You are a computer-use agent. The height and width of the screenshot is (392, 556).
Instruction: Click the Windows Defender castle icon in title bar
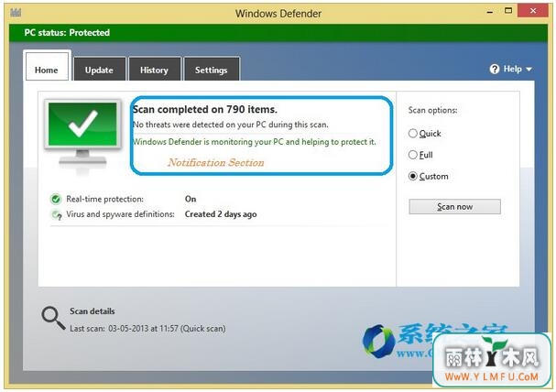pyautogui.click(x=16, y=13)
